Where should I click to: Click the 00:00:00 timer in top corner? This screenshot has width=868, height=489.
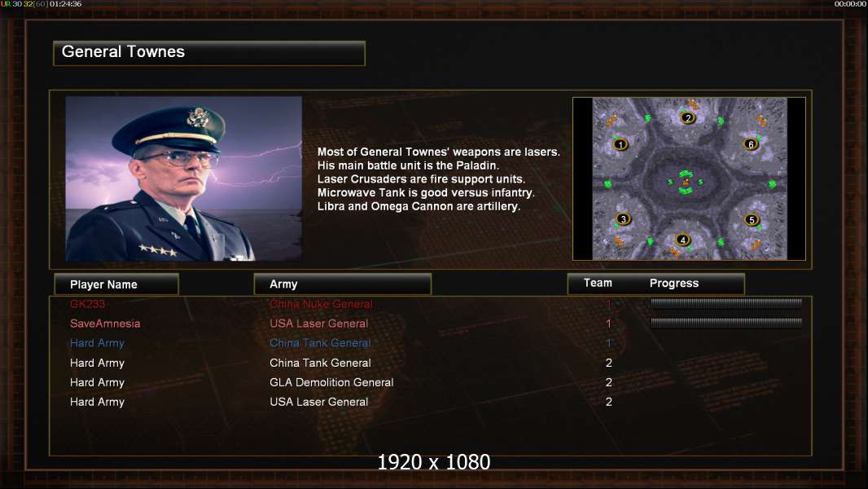pos(850,4)
